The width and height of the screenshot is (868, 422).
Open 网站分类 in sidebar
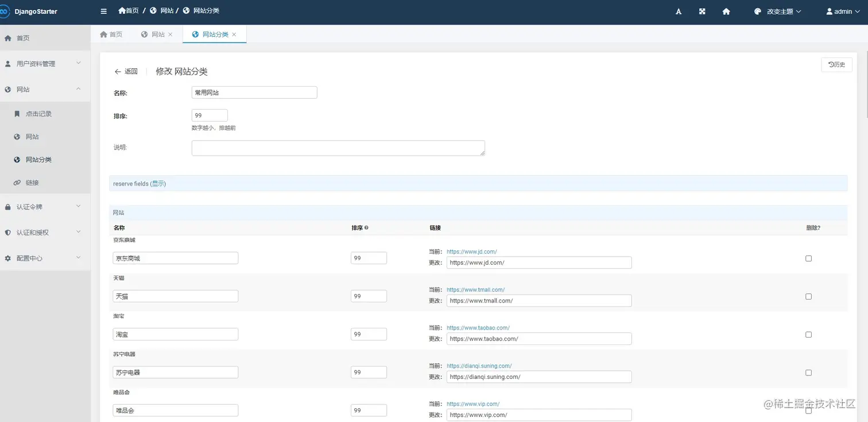(45, 160)
